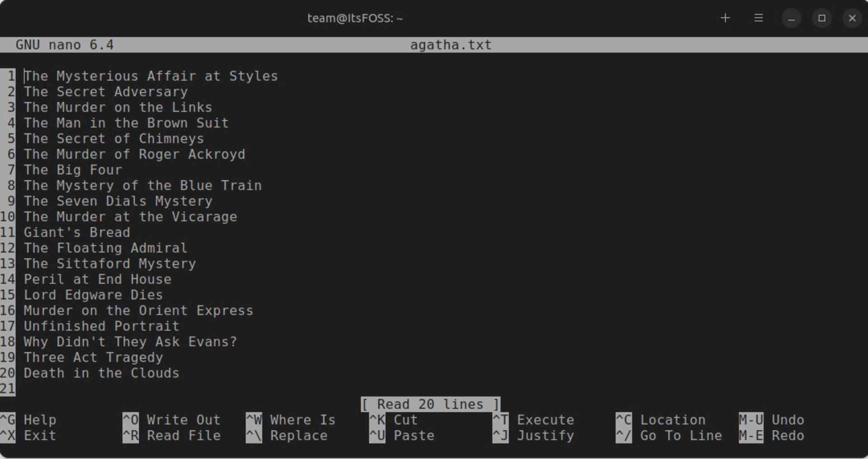Screen dimensions: 868x459
Task: Place cursor on 'The Secret Adversary' line
Action: tap(106, 92)
